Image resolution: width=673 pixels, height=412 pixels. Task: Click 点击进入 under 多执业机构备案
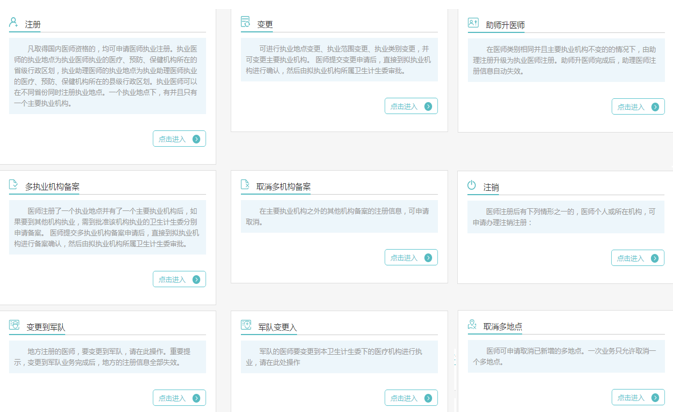[x=179, y=279]
